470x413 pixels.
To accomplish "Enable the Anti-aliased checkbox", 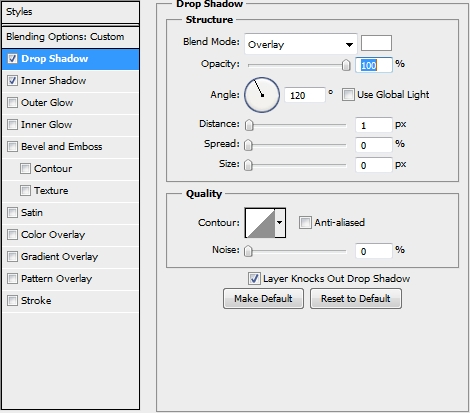I will point(305,222).
